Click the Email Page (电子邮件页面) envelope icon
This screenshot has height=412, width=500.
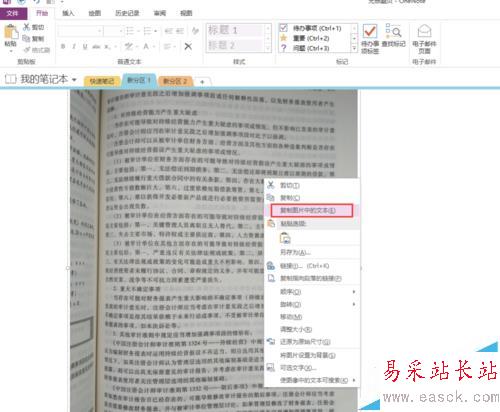click(424, 32)
